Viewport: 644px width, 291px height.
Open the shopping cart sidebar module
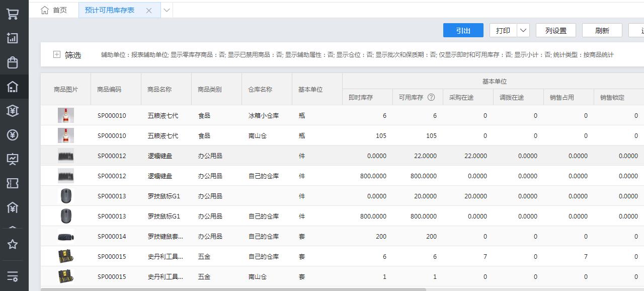pyautogui.click(x=13, y=14)
